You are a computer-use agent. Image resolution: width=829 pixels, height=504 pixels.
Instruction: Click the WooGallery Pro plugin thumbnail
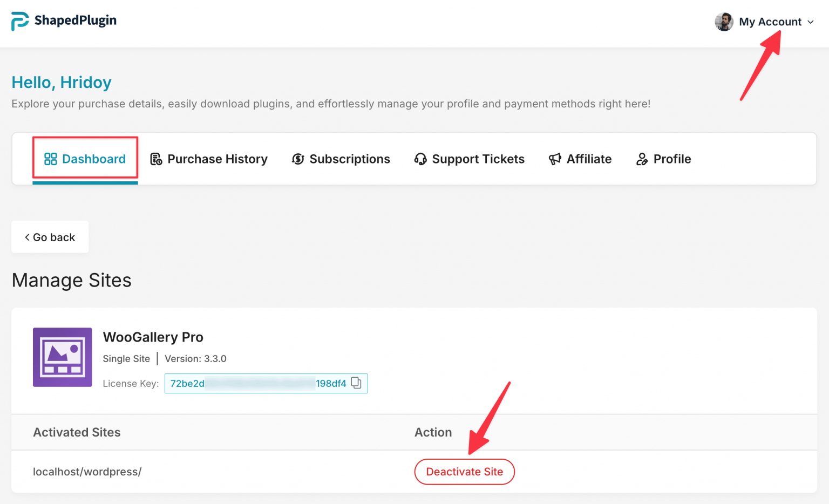(x=63, y=357)
